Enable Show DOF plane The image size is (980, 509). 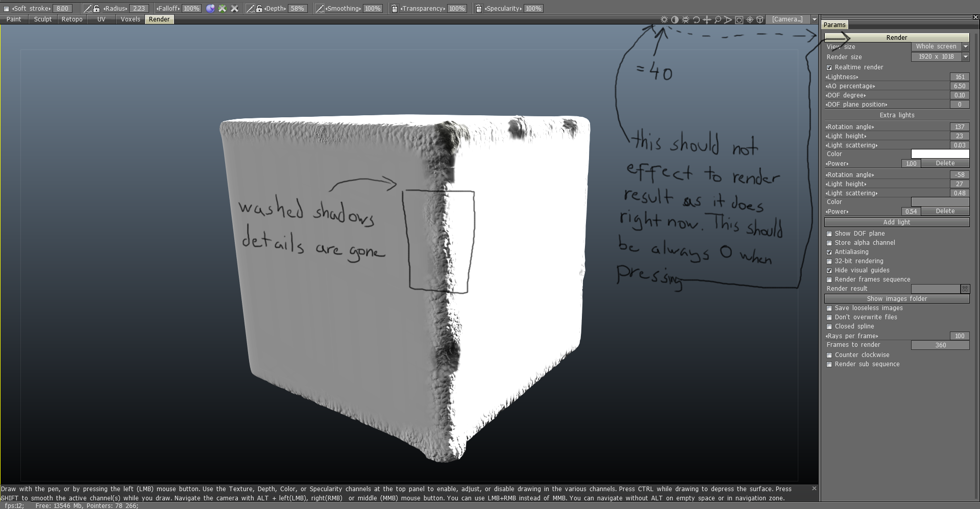pos(830,234)
